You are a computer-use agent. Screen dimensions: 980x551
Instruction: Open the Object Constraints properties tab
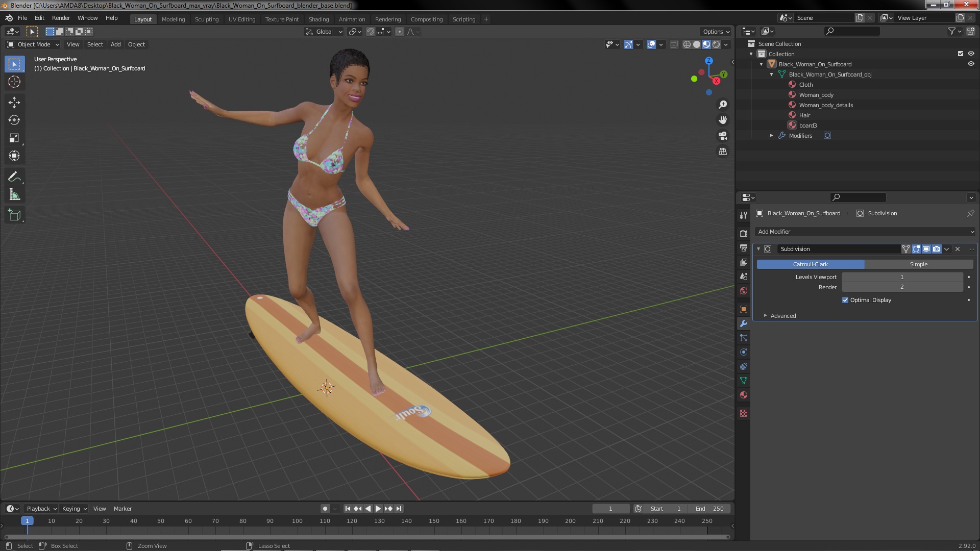pos(744,366)
